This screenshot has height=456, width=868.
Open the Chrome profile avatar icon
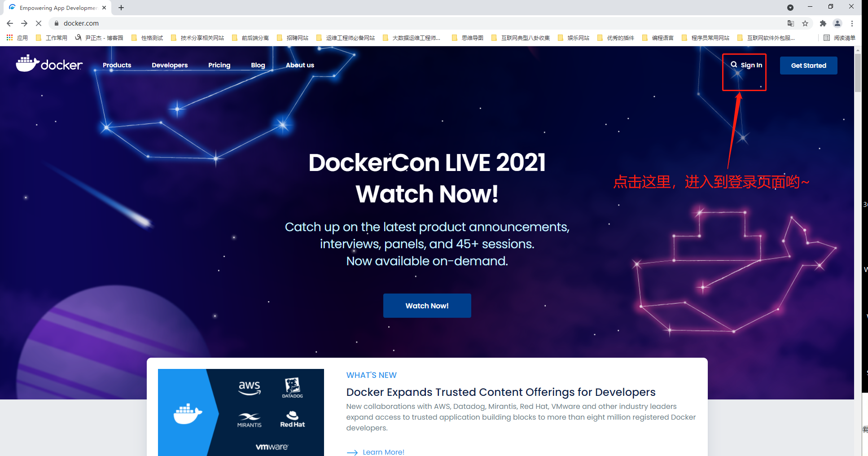[x=837, y=23]
